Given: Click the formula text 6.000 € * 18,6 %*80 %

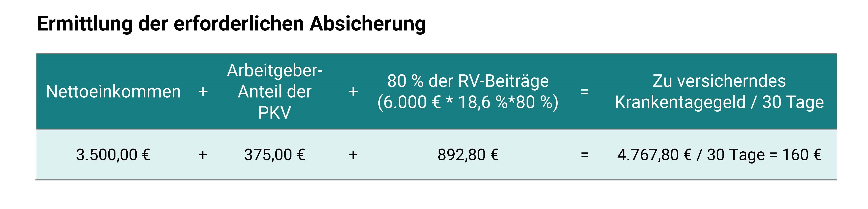Looking at the screenshot, I should (468, 102).
